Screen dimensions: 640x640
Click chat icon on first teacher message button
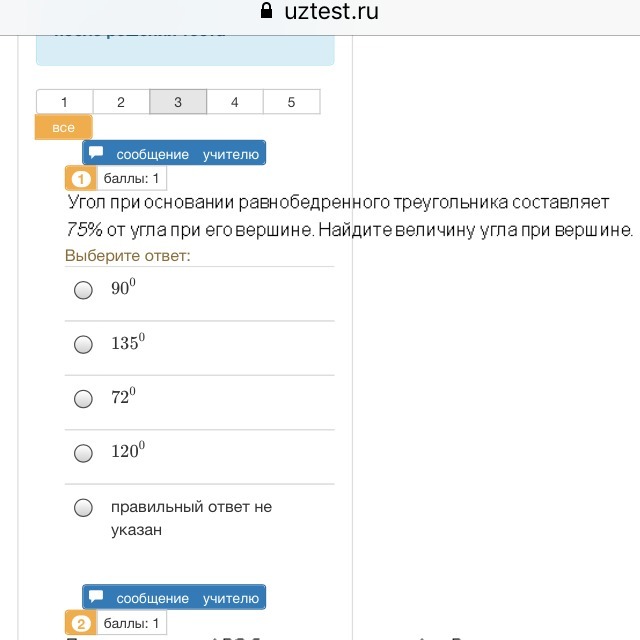[x=97, y=153]
